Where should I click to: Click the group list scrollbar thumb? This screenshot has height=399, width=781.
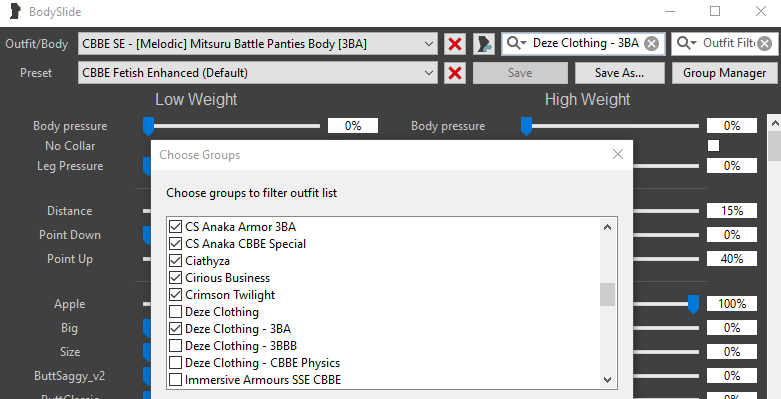click(607, 294)
